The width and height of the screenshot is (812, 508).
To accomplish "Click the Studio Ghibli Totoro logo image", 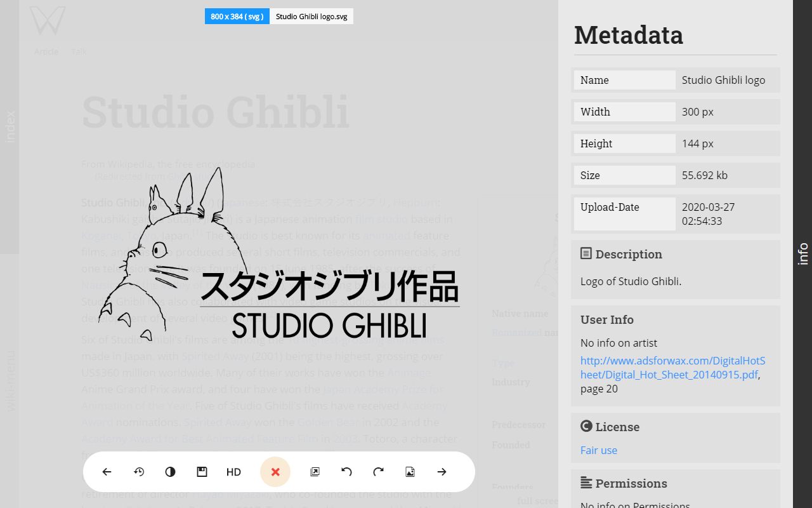I will tap(279, 254).
